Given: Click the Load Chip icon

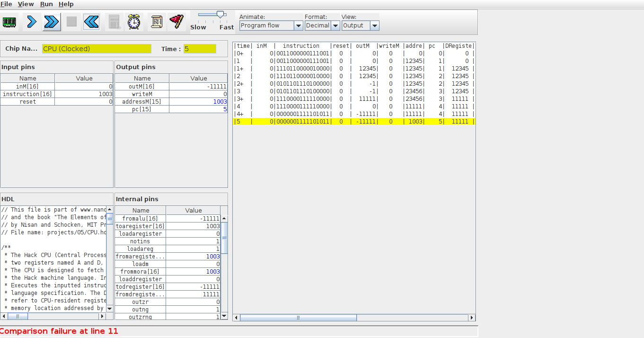Looking at the screenshot, I should click(9, 22).
